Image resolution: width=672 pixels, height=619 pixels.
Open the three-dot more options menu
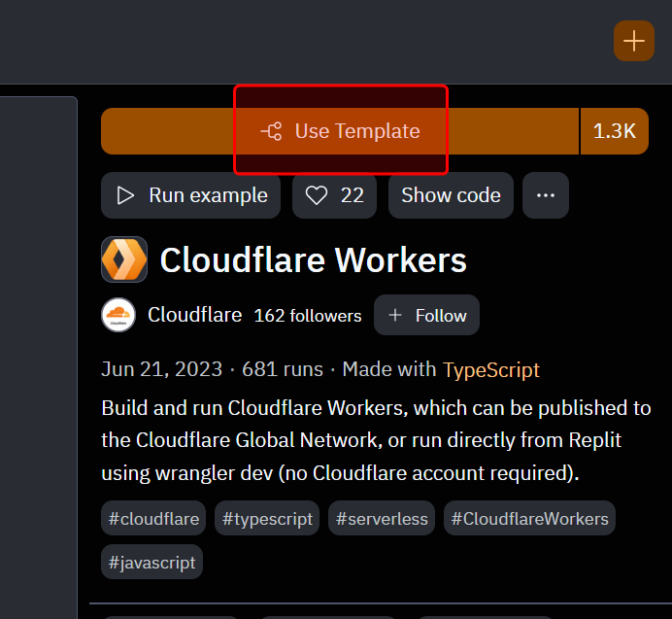click(x=546, y=195)
